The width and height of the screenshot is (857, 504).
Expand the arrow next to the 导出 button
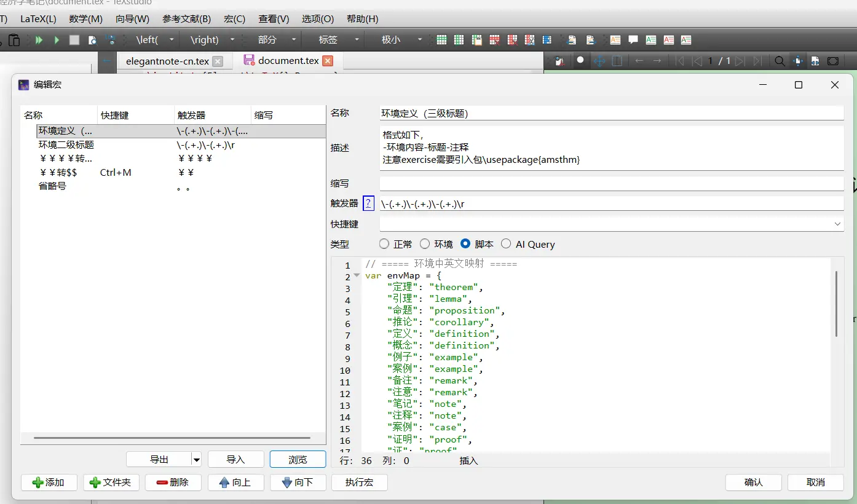(196, 459)
